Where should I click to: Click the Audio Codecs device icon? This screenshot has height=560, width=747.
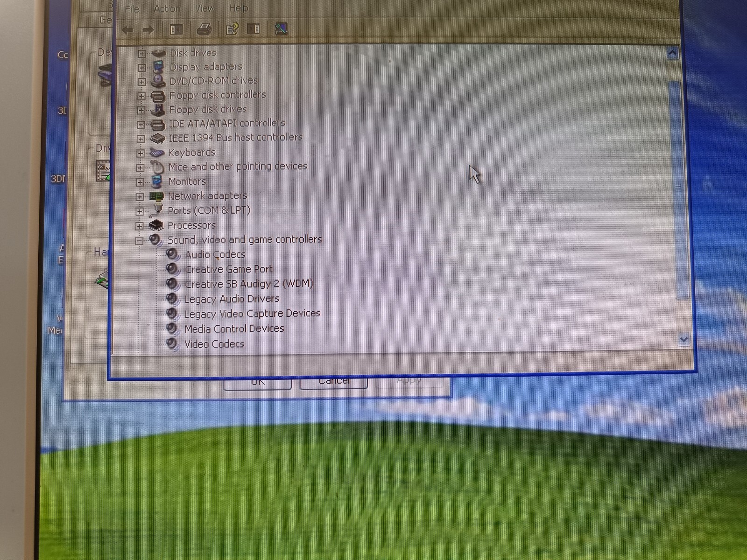173,255
